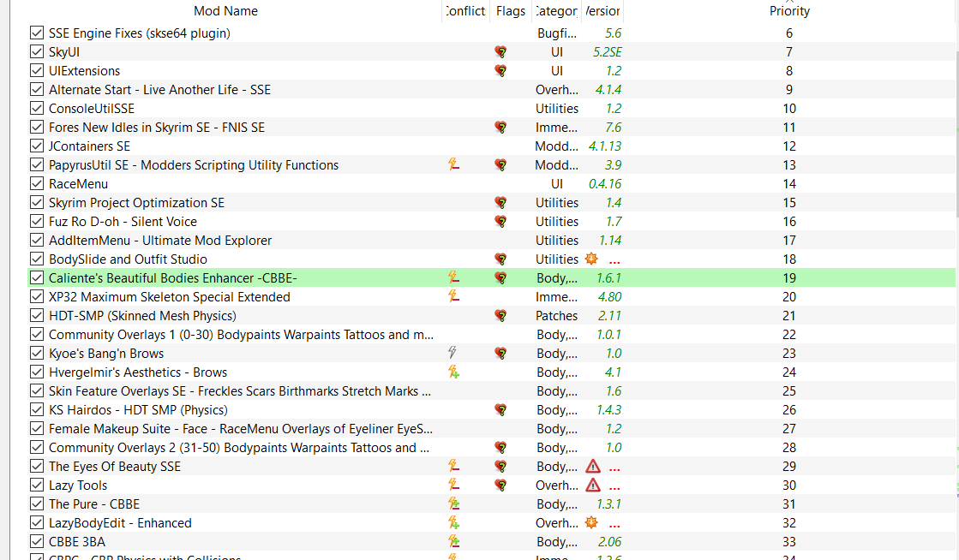
Task: Click LazyBodyEdit conflict lightning icon
Action: (x=453, y=522)
